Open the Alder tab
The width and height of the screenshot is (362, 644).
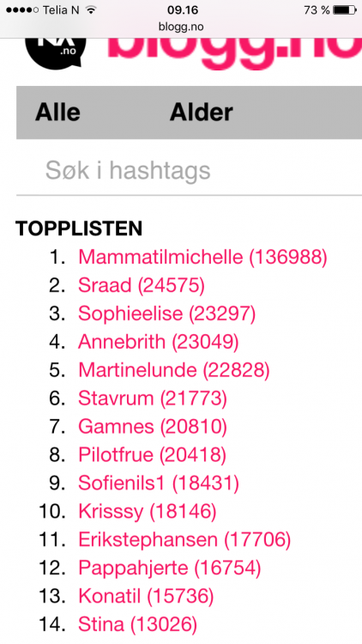pyautogui.click(x=201, y=112)
